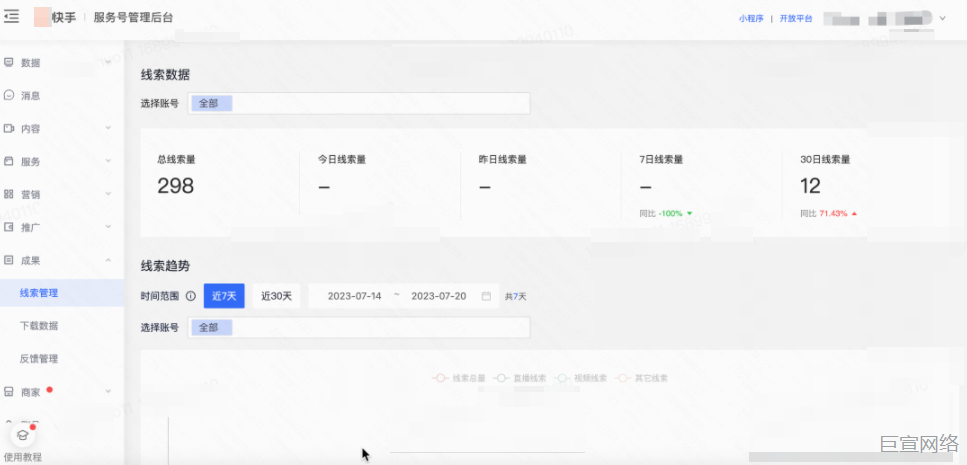Click the 服务 sidebar icon
This screenshot has height=465, width=967.
pyautogui.click(x=9, y=161)
